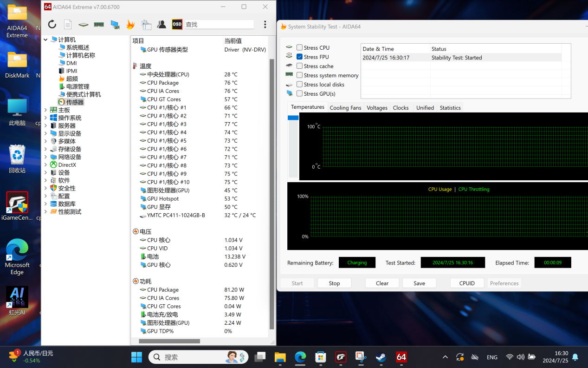Switch to the Statistics tab

click(450, 108)
